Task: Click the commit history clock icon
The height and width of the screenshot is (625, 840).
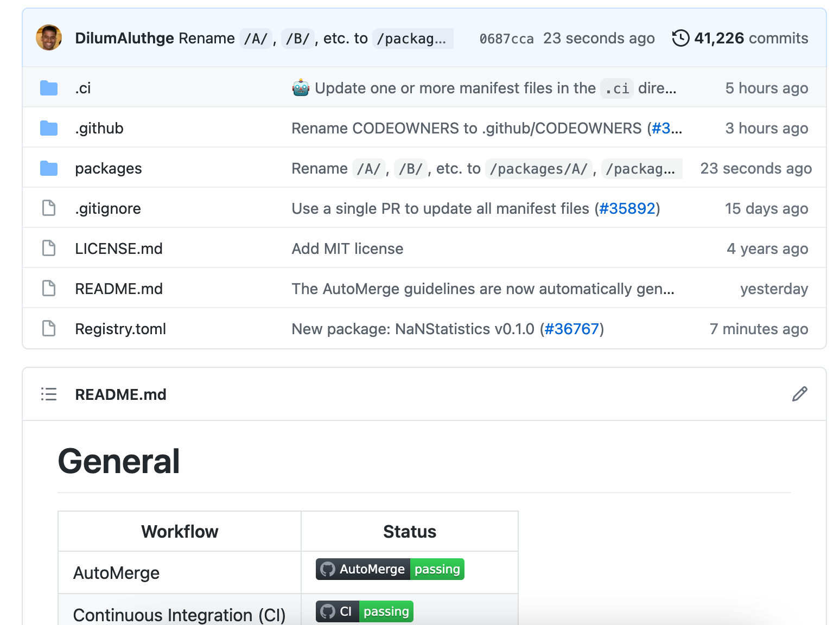Action: click(680, 38)
